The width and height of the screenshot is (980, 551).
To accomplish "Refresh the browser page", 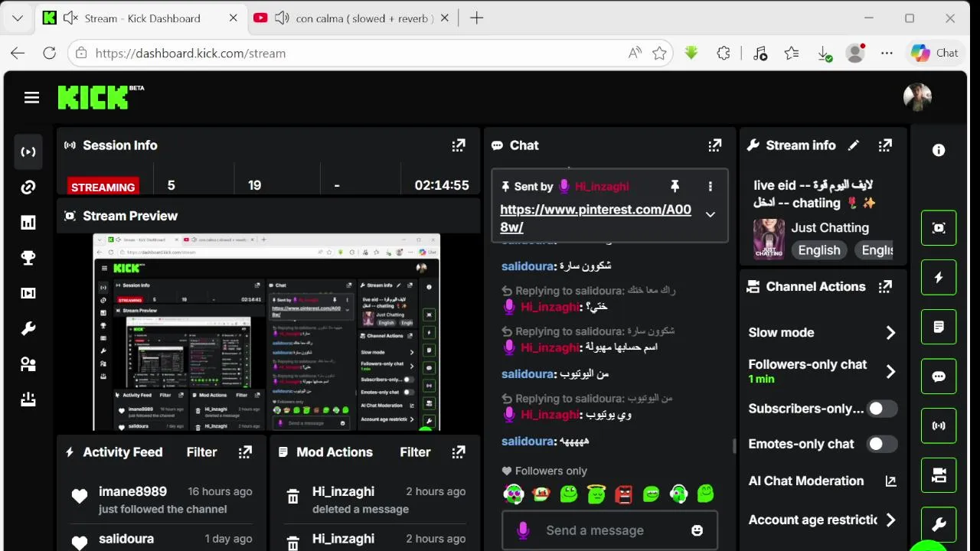I will tap(49, 53).
